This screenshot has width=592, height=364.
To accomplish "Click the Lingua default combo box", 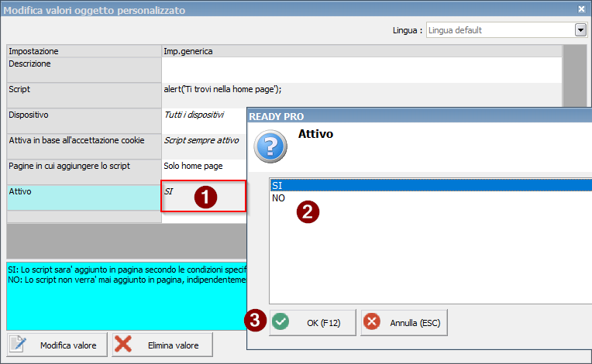I will click(500, 30).
